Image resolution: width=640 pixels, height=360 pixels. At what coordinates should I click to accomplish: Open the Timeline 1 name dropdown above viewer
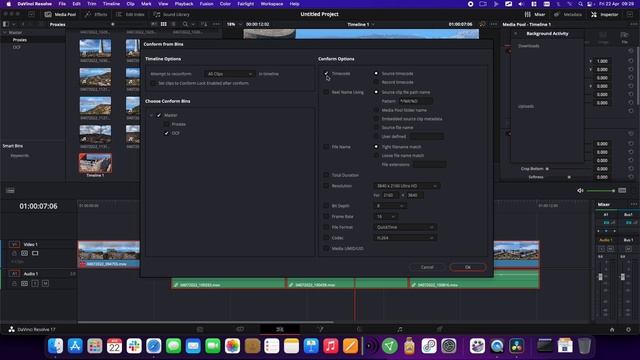tap(361, 24)
